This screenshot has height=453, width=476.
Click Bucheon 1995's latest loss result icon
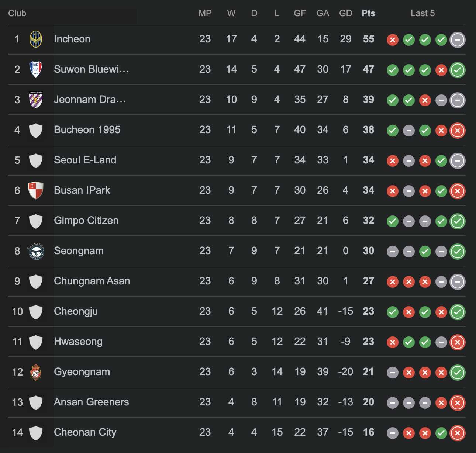click(x=458, y=131)
